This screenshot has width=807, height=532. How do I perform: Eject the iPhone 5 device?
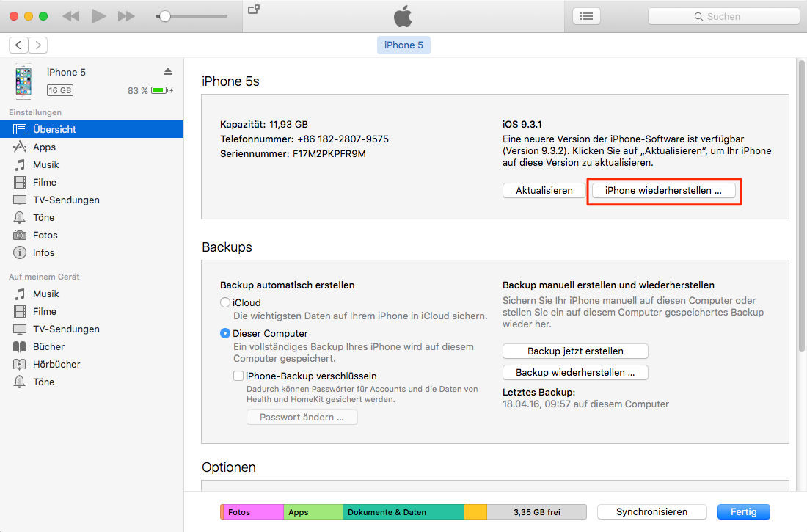pyautogui.click(x=168, y=72)
